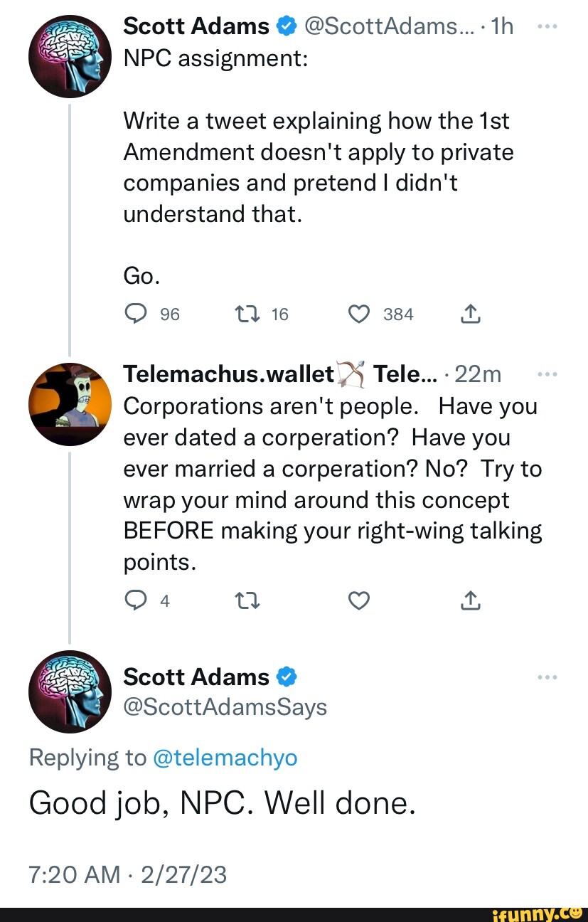Screen dimensions: 588x922
Task: Click the verified badge on the bottom reply
Action: point(286,677)
